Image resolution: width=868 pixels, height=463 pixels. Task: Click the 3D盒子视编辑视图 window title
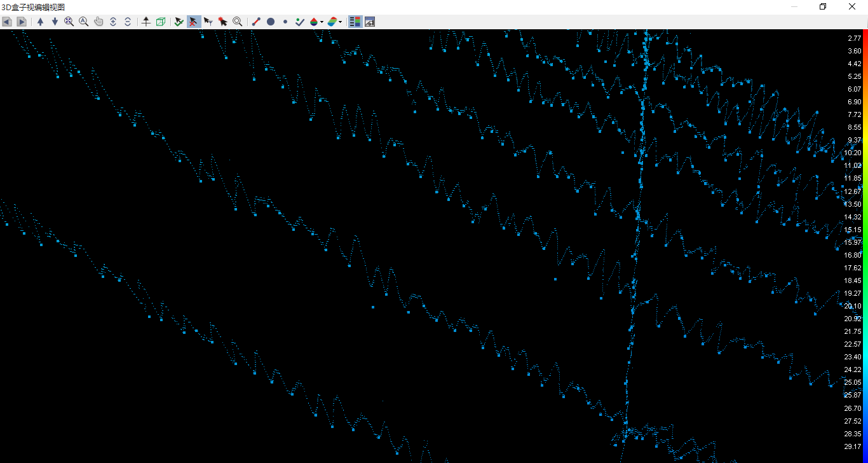click(x=33, y=7)
